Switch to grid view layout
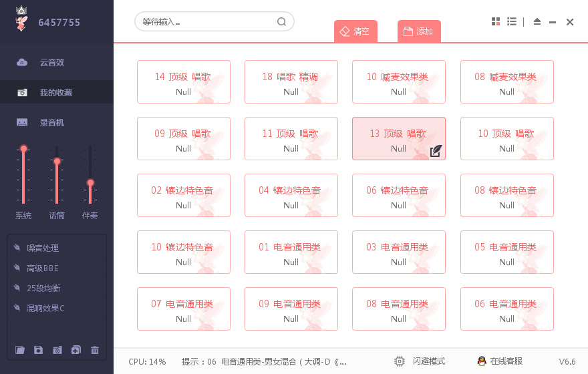The image size is (588, 374). pyautogui.click(x=496, y=21)
